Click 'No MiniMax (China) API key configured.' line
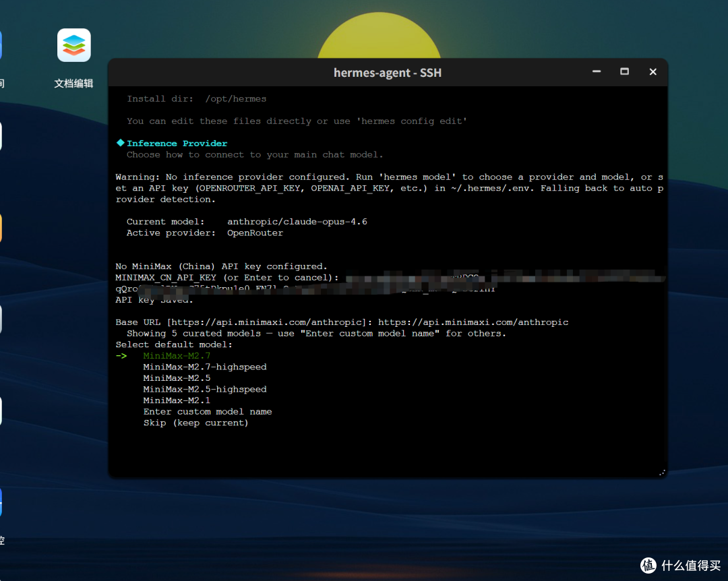This screenshot has height=581, width=728. [222, 267]
